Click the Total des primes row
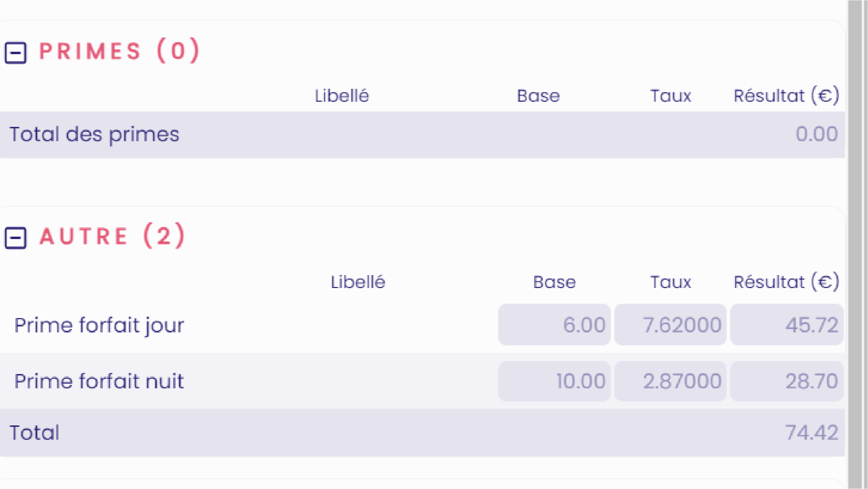 [422, 135]
